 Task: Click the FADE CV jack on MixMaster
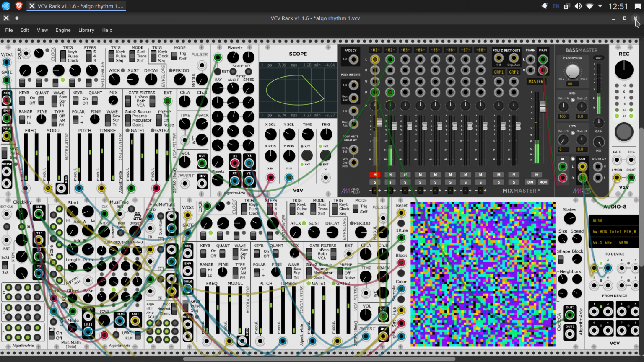click(353, 59)
